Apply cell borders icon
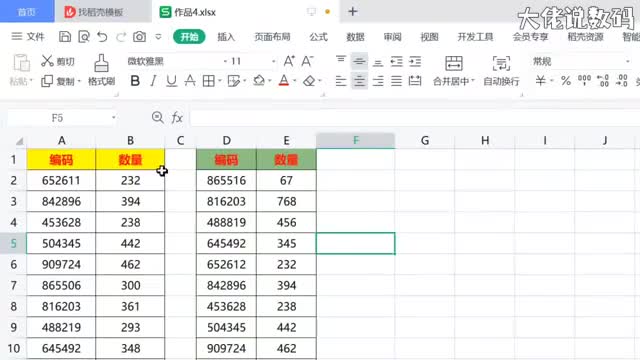 point(209,81)
